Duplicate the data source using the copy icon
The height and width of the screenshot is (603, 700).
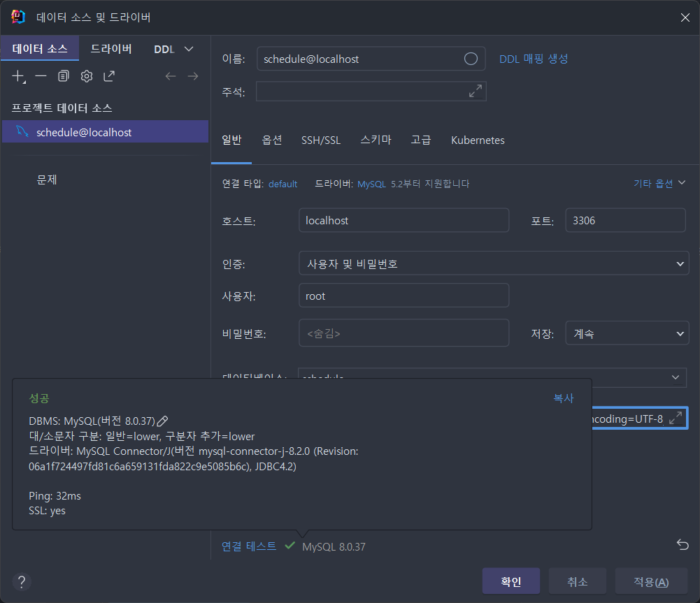pos(64,76)
